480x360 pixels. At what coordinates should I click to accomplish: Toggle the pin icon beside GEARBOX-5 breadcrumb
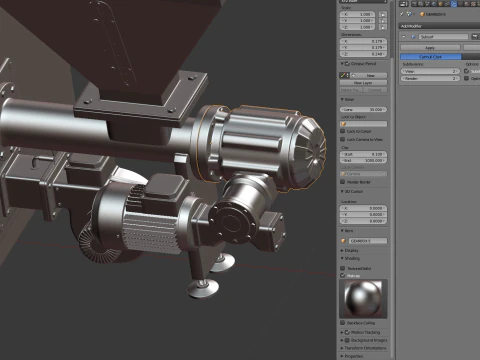click(x=402, y=14)
